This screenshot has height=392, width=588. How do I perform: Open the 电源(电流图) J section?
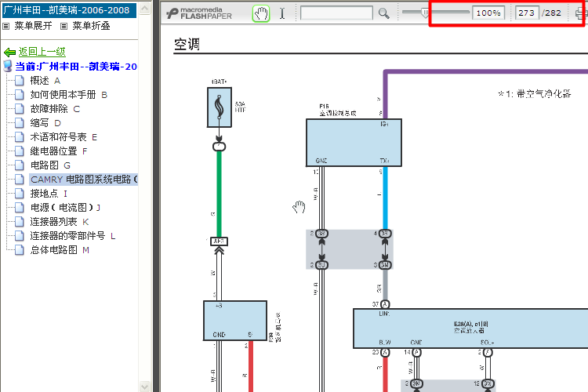65,208
